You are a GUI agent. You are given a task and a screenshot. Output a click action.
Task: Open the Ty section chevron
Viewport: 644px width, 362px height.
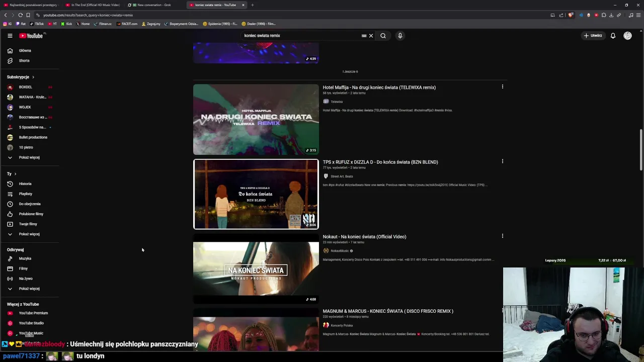click(x=15, y=173)
